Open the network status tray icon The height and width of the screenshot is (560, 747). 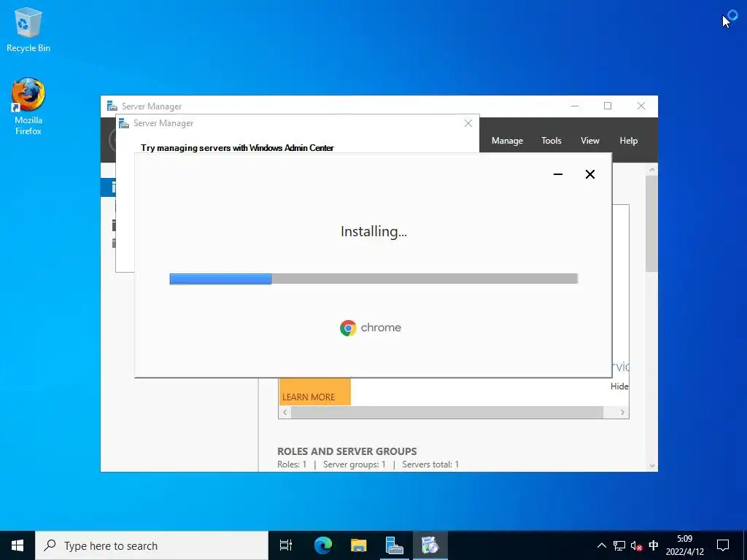619,545
